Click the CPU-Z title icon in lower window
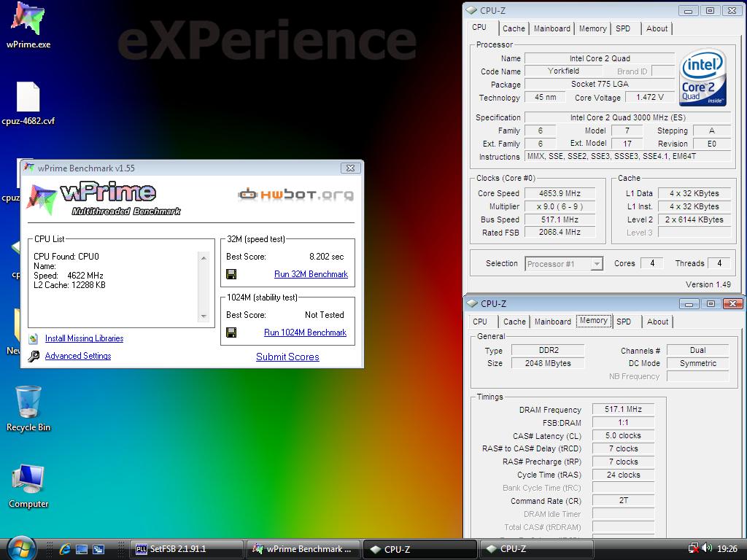 coord(472,303)
